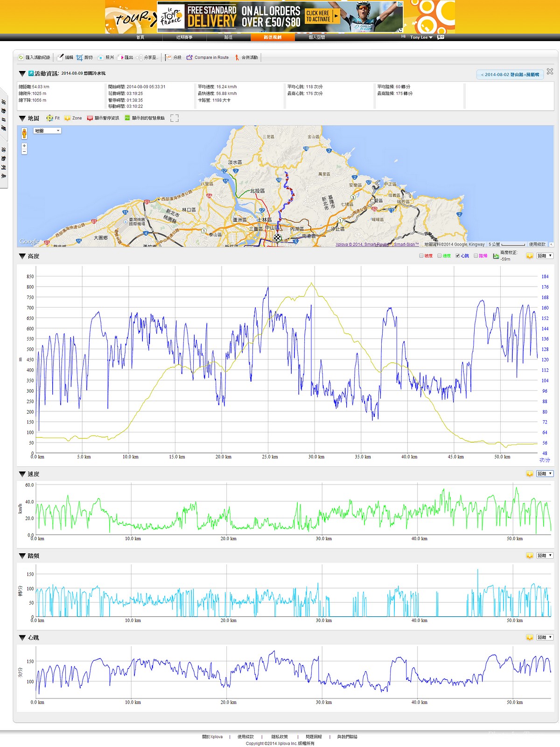Open the 距離 dropdown in 高度 chart

pos(544,256)
